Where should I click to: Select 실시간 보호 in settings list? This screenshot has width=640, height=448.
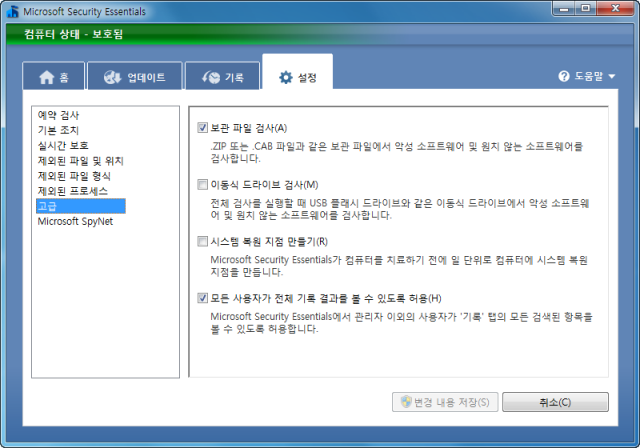[63, 145]
